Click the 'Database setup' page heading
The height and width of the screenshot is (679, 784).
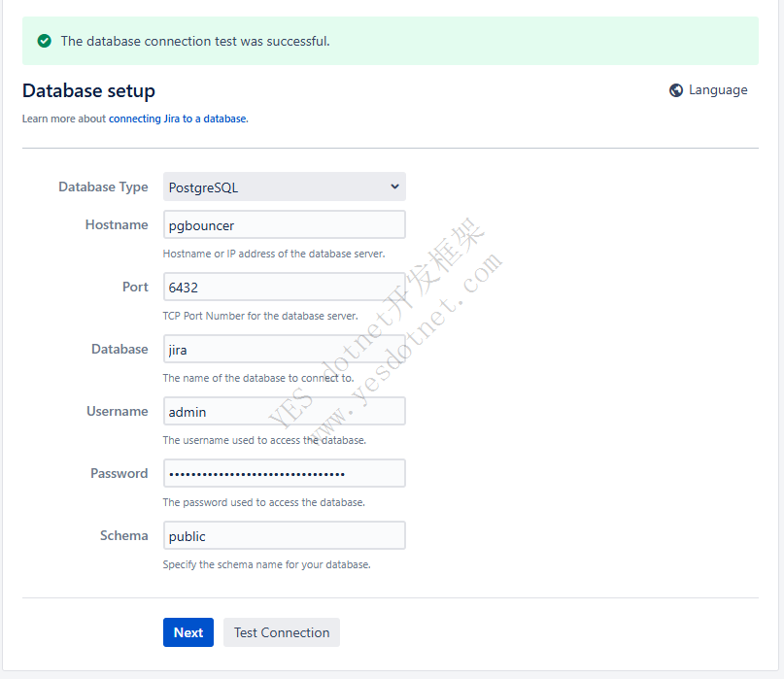pyautogui.click(x=88, y=90)
